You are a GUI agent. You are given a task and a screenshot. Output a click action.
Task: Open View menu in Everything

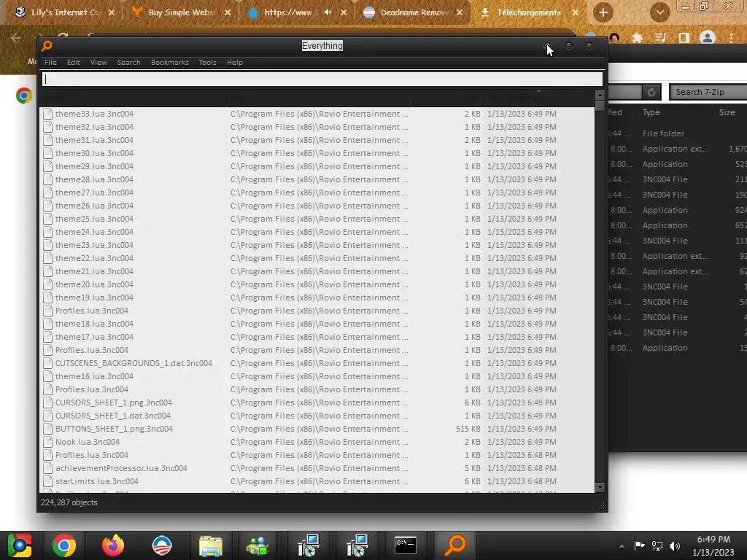click(x=98, y=63)
